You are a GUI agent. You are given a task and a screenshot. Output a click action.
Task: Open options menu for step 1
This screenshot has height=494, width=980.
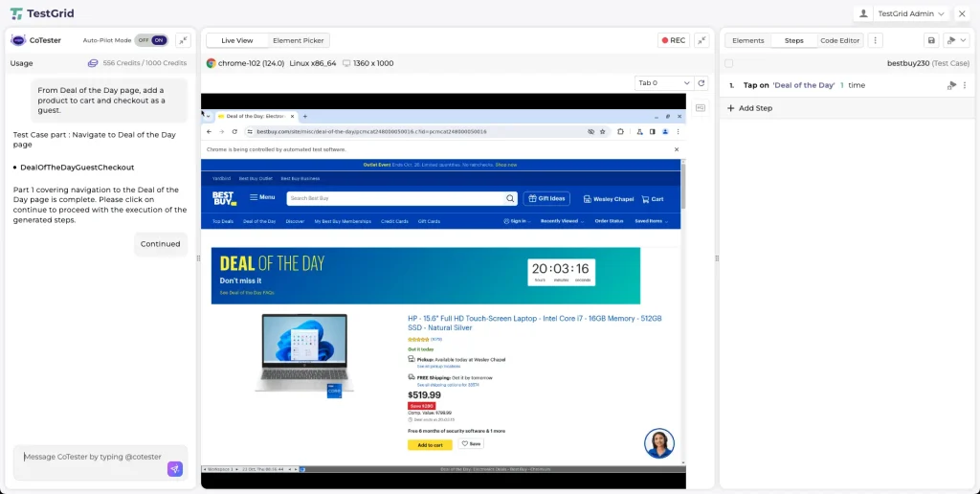965,85
